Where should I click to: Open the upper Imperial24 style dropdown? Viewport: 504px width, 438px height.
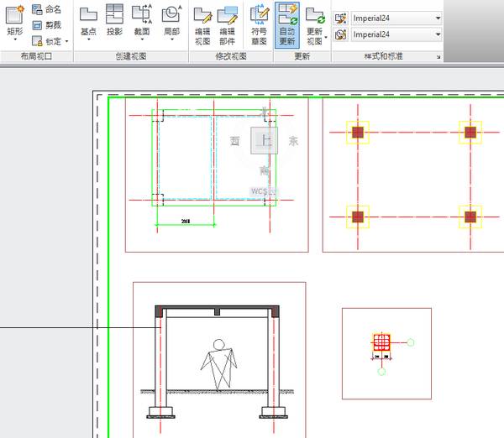[x=438, y=18]
